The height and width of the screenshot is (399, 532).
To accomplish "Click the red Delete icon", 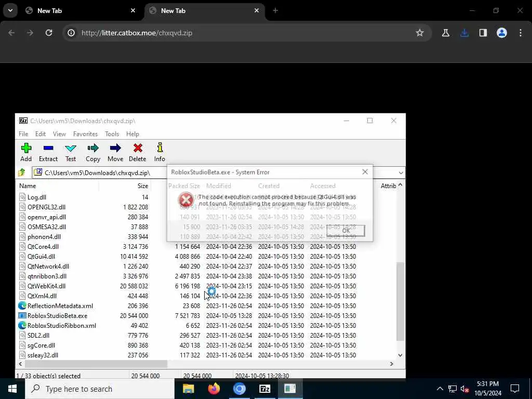I will [137, 152].
